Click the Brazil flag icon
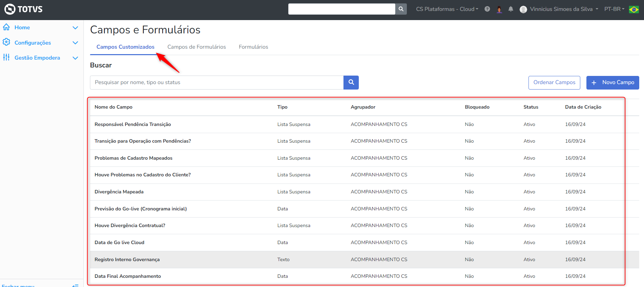 point(634,9)
